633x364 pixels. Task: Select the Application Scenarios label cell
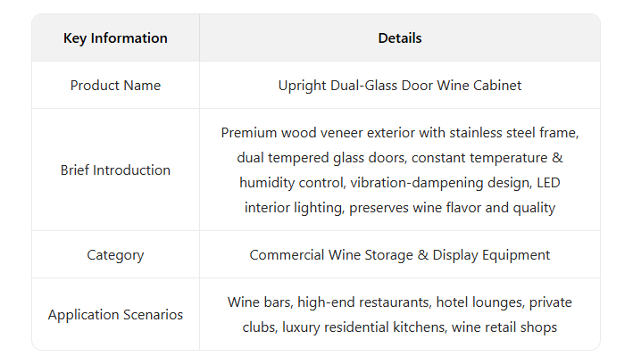(115, 315)
